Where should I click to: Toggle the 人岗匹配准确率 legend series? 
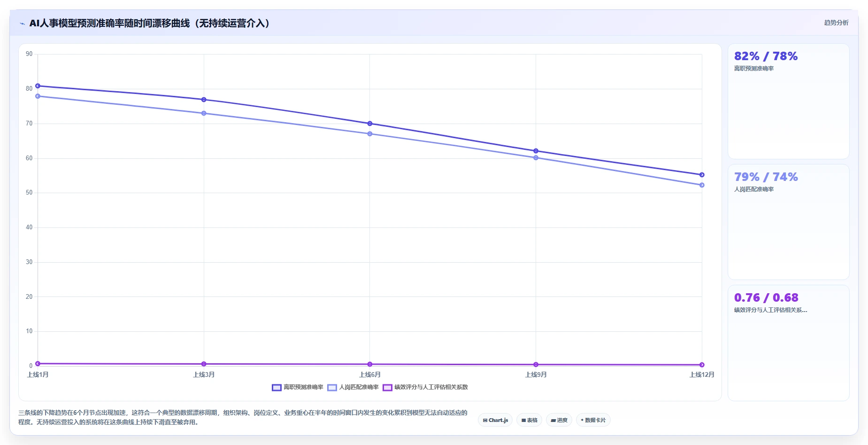point(353,387)
